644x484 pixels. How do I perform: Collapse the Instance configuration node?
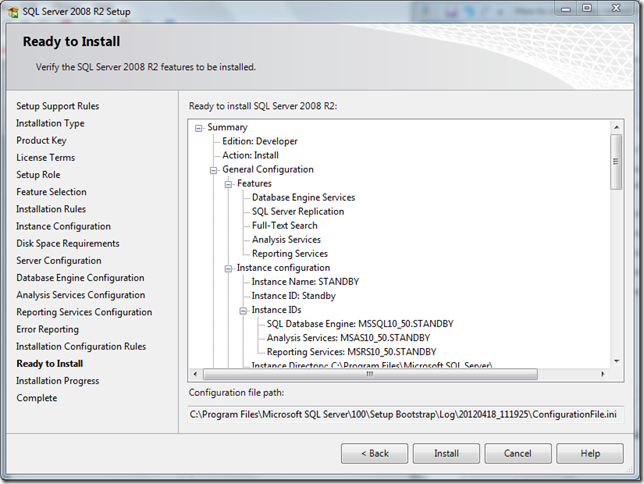[x=228, y=269]
